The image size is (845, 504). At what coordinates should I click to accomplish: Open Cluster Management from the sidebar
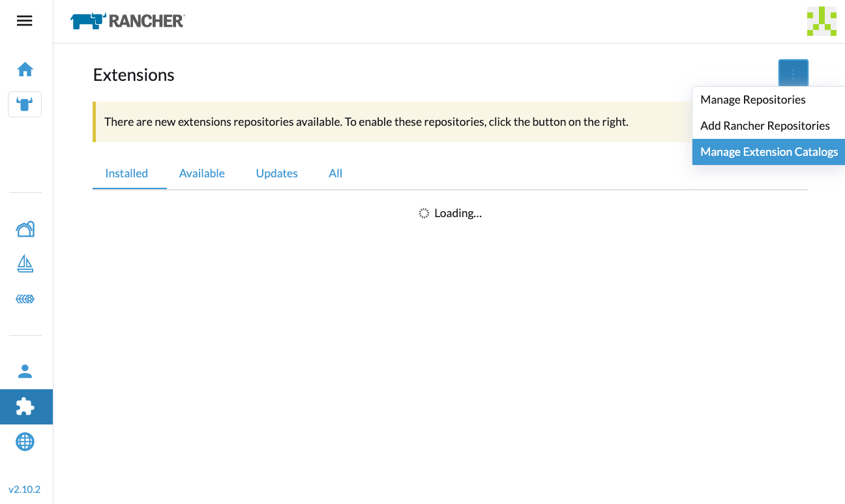25,229
